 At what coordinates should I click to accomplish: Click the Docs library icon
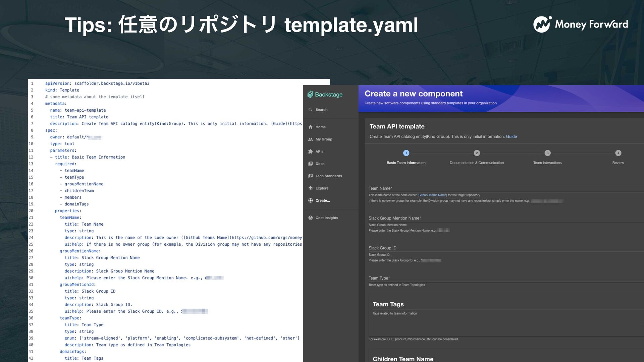point(310,164)
